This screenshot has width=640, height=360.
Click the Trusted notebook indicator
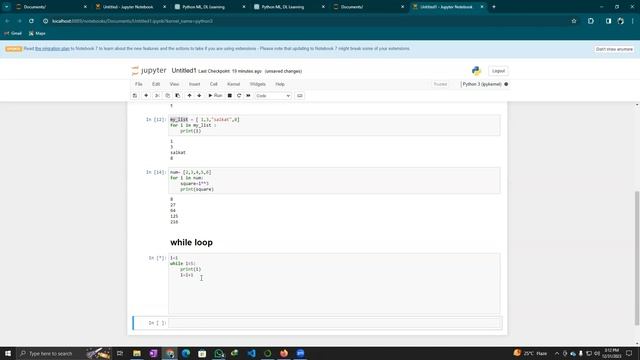(440, 84)
